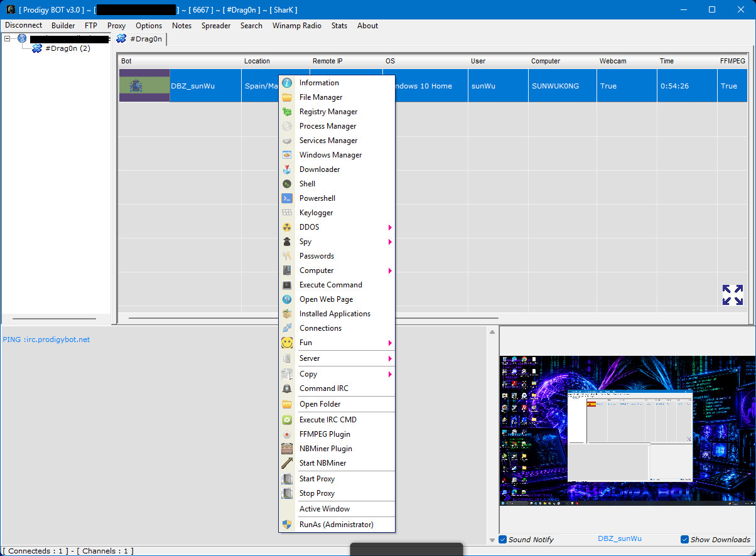756x556 pixels.
Task: Open the Builder menu
Action: (63, 26)
